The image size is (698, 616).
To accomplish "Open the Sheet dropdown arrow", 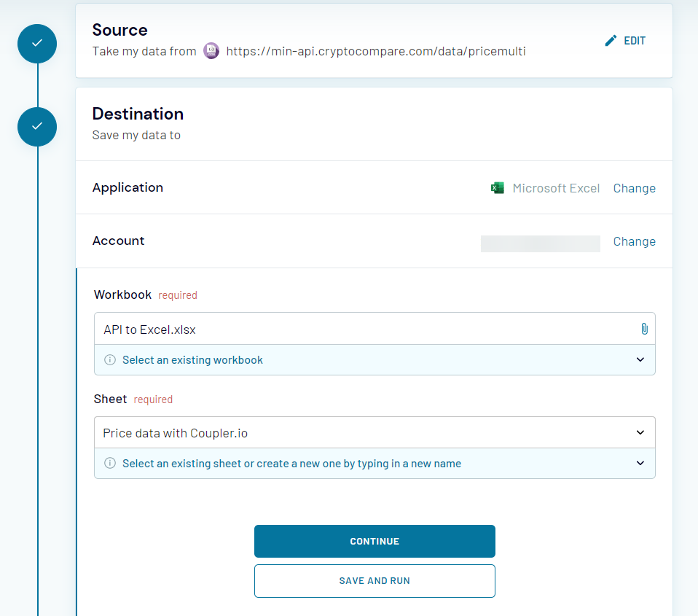I will click(x=640, y=433).
